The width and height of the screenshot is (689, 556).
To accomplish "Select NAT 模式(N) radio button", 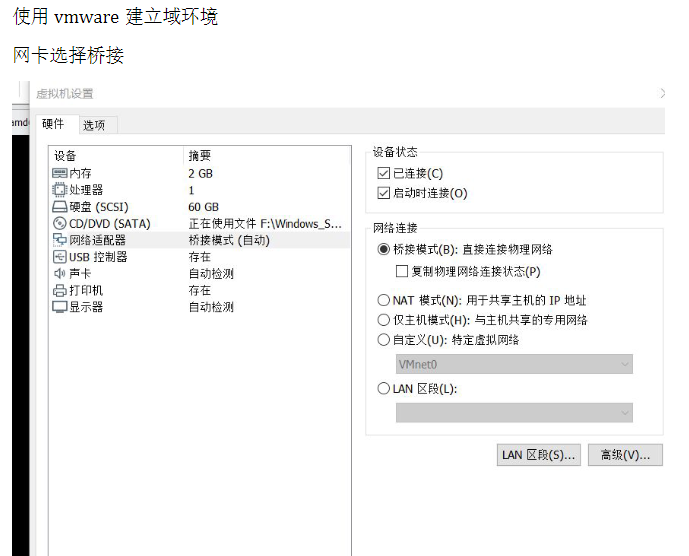I will click(384, 300).
